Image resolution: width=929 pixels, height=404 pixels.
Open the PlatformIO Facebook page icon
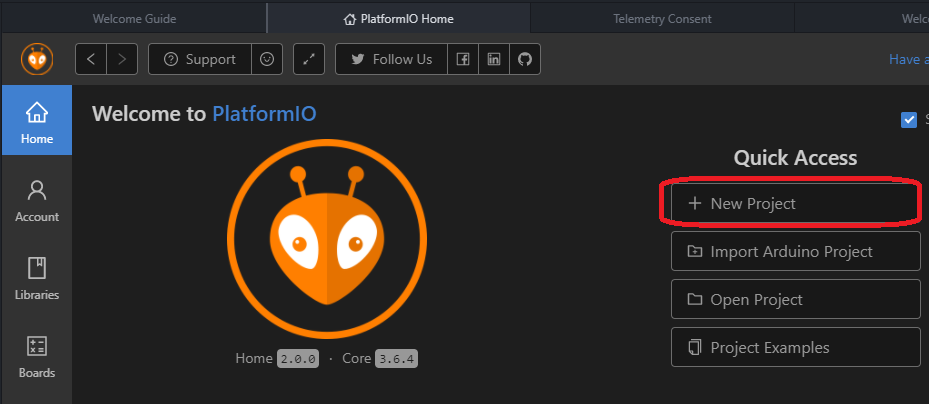pos(463,59)
